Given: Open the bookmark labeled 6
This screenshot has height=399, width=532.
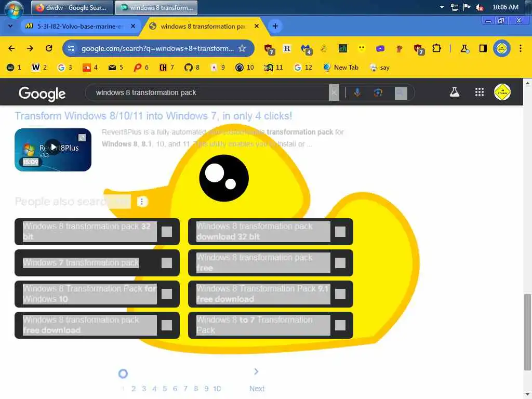Looking at the screenshot, I should click(141, 68).
